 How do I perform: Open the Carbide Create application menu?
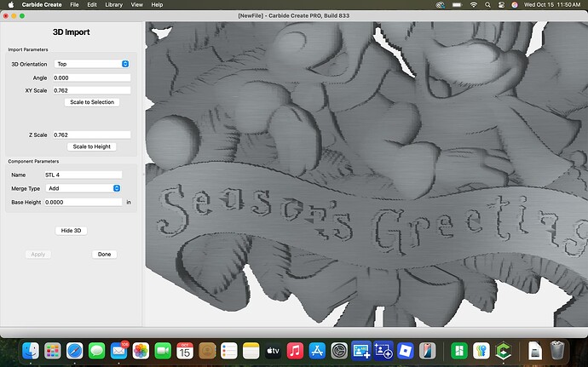coord(42,5)
